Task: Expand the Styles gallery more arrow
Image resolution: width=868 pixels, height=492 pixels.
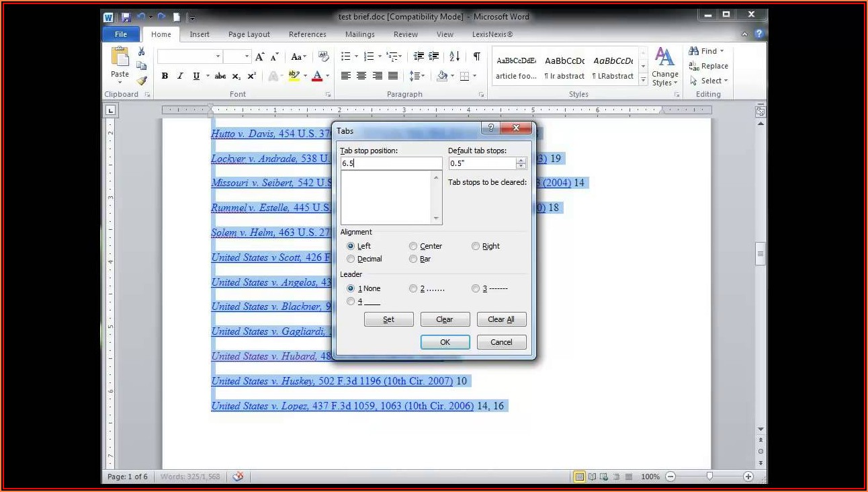Action: (x=643, y=81)
